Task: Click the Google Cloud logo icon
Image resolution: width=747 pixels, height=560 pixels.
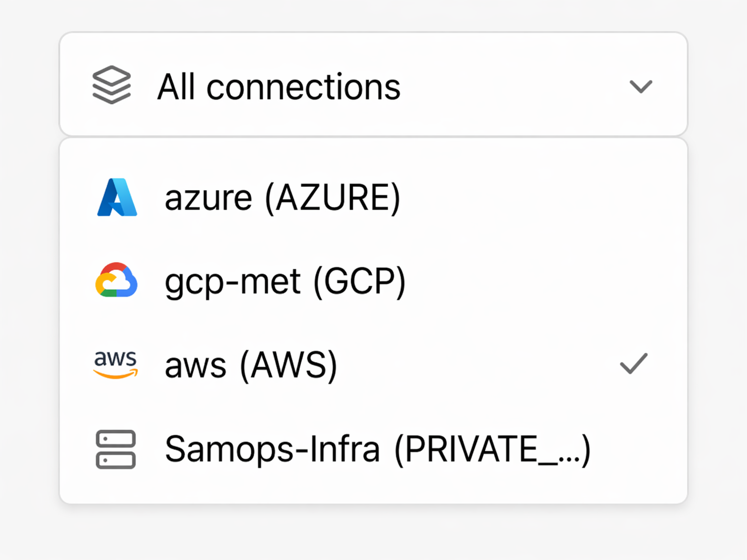Action: (x=117, y=281)
